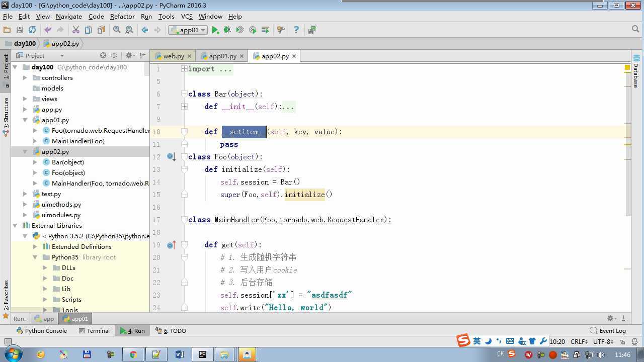Open Project panel gear settings

point(129,56)
